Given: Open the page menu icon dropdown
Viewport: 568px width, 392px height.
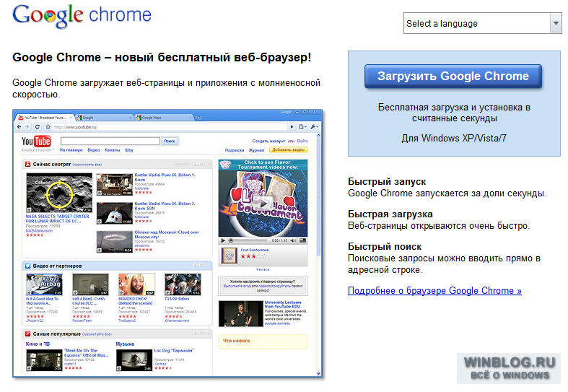Looking at the screenshot, I should click(302, 127).
